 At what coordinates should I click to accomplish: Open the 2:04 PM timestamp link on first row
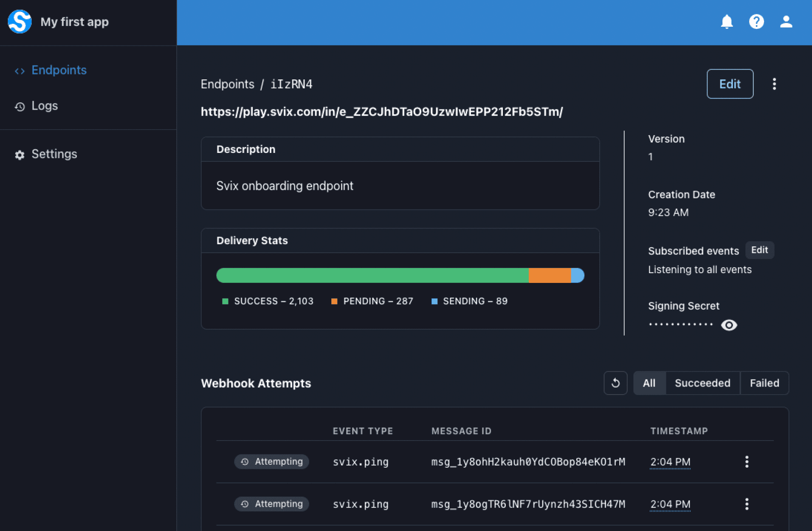670,462
